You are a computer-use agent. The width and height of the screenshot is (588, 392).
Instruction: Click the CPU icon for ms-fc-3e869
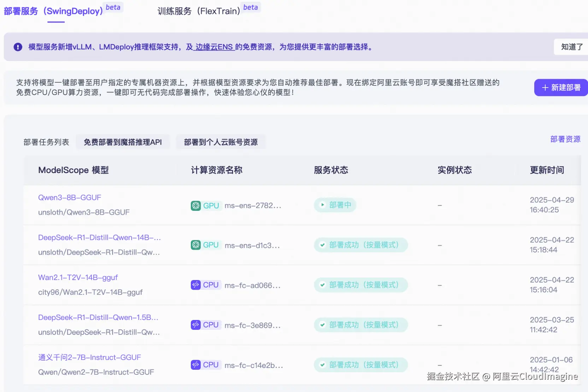[196, 325]
